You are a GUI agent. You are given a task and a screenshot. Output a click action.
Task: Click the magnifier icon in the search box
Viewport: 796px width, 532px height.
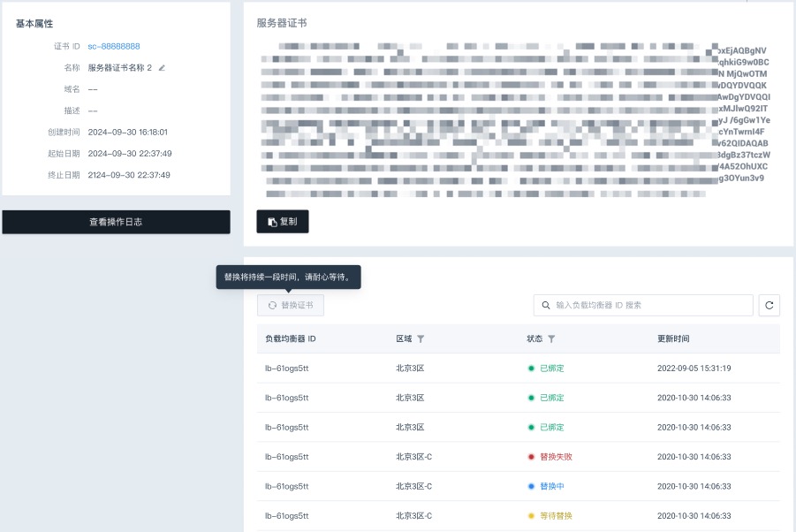(x=546, y=305)
